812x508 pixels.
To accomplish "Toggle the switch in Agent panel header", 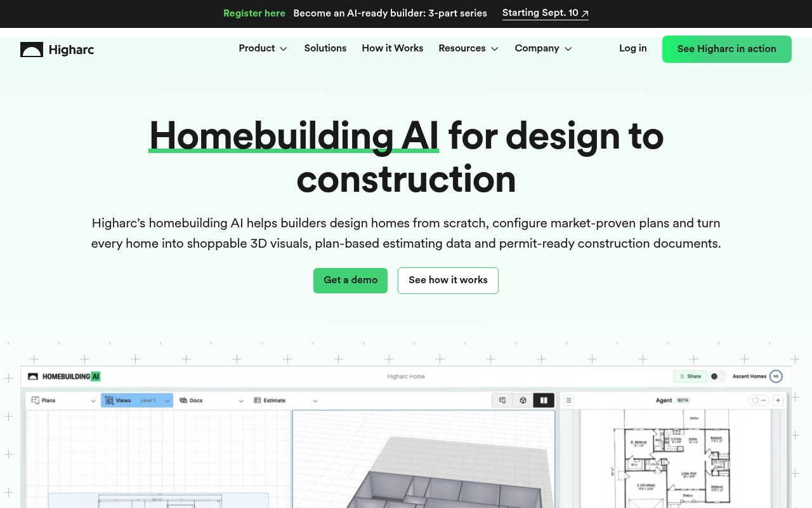I will click(759, 401).
